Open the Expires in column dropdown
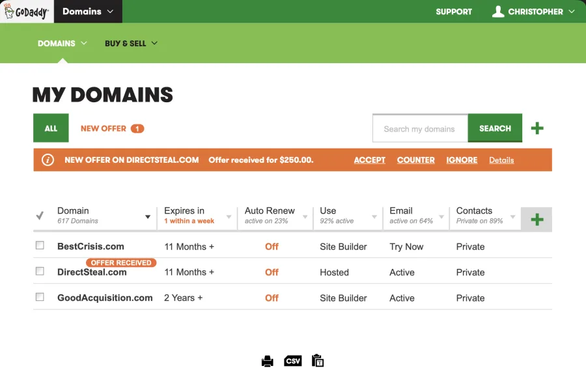Screen dimensions: 586x392 point(229,217)
